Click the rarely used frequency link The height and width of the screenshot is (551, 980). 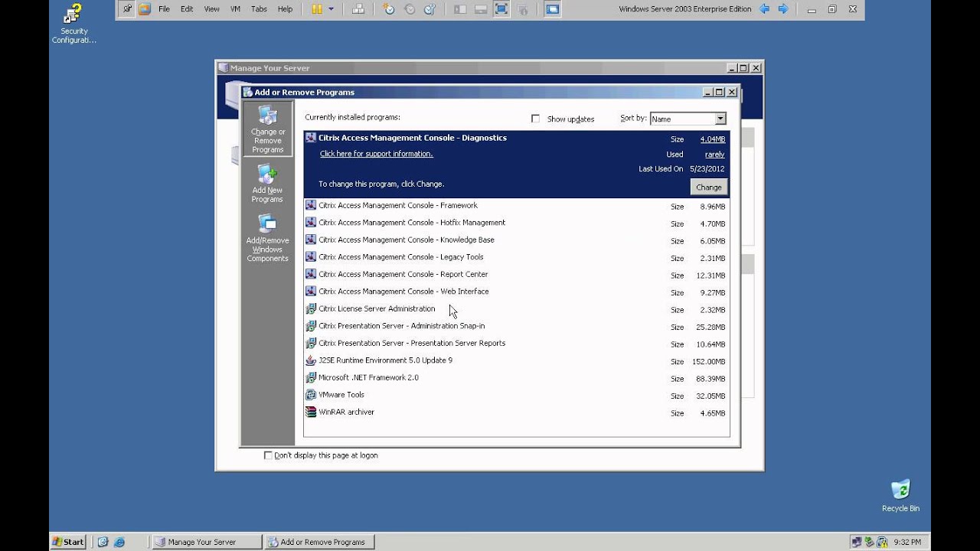click(x=714, y=155)
